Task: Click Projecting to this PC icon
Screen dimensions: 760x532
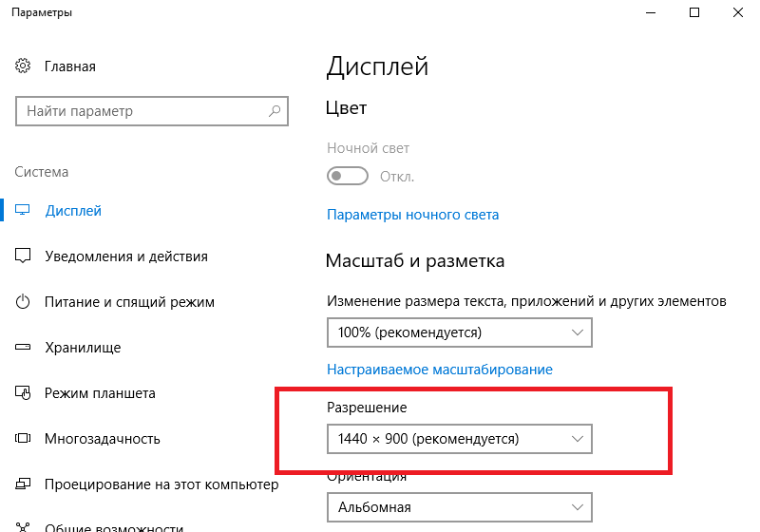Action: point(24,484)
